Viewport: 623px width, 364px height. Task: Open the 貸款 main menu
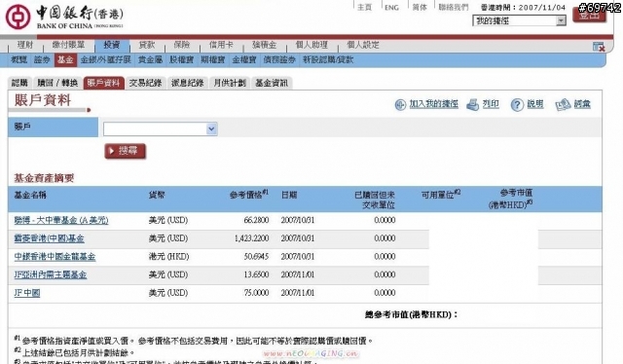pos(147,45)
